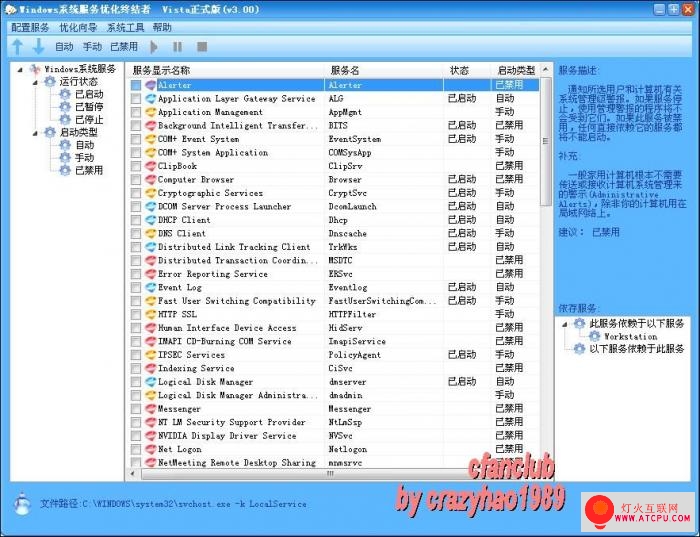Click the move-down arrow toolbar icon

click(x=38, y=46)
